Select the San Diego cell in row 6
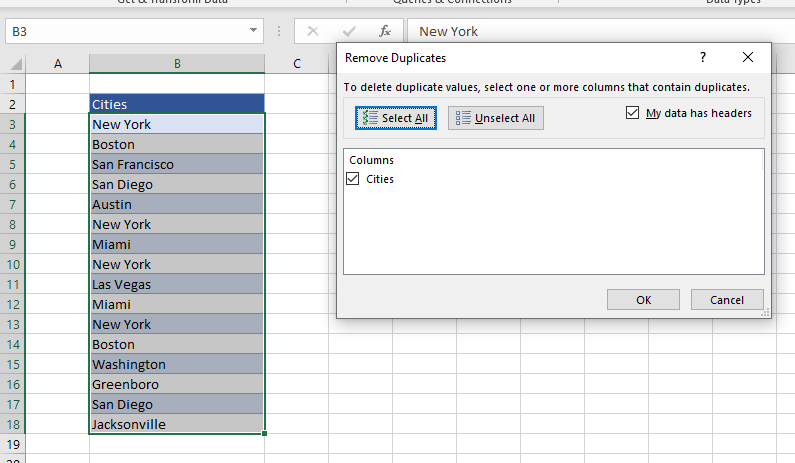The image size is (795, 463). (177, 184)
